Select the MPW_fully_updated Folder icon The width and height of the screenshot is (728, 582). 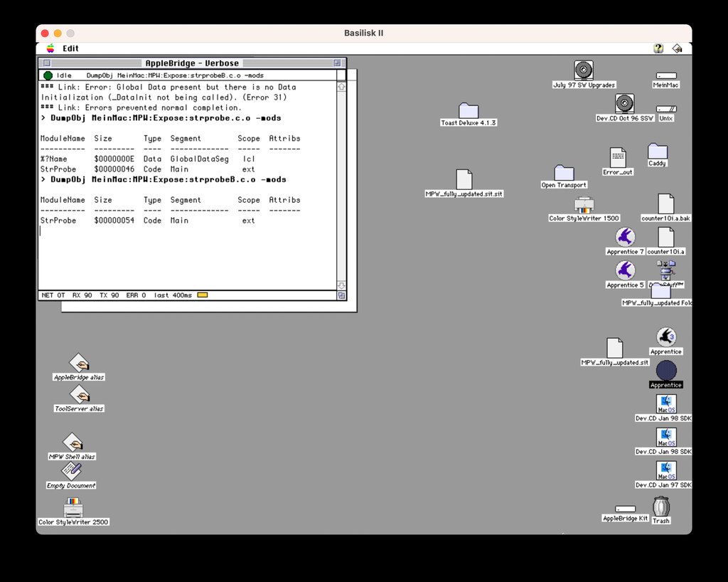(x=660, y=291)
